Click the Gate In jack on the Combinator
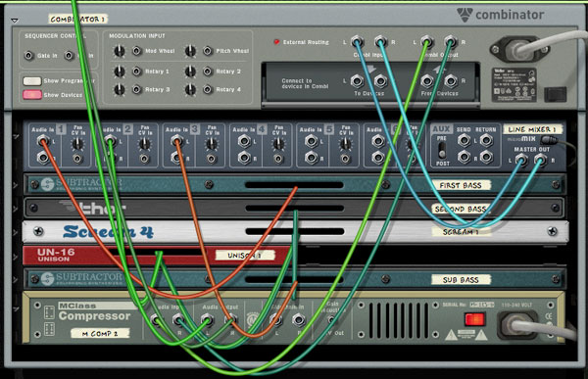 click(28, 56)
